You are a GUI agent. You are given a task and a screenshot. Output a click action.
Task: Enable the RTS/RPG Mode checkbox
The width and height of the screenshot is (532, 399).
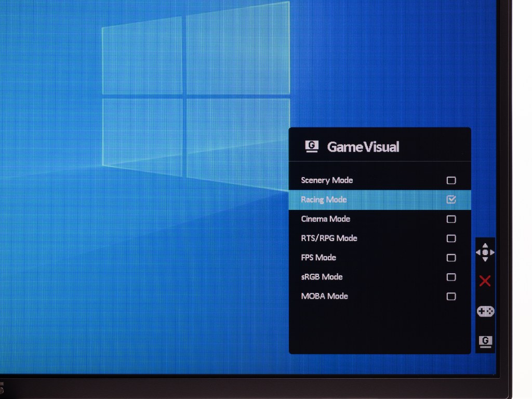451,238
